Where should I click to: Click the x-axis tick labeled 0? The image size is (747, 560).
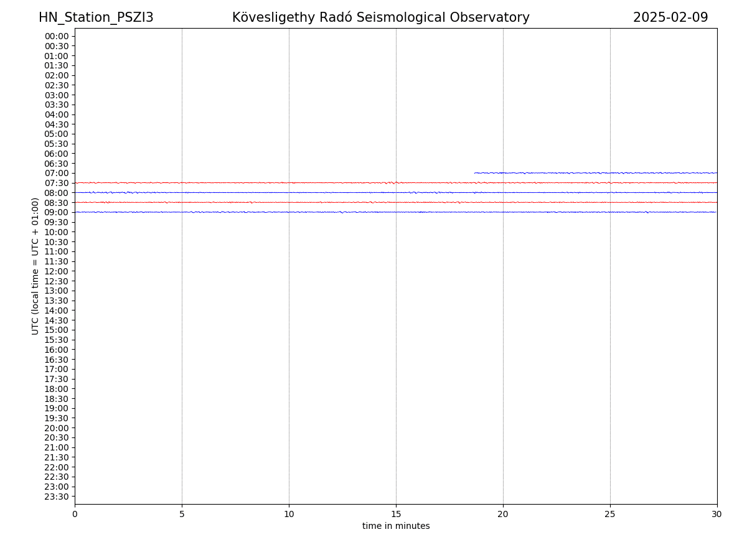pos(75,514)
